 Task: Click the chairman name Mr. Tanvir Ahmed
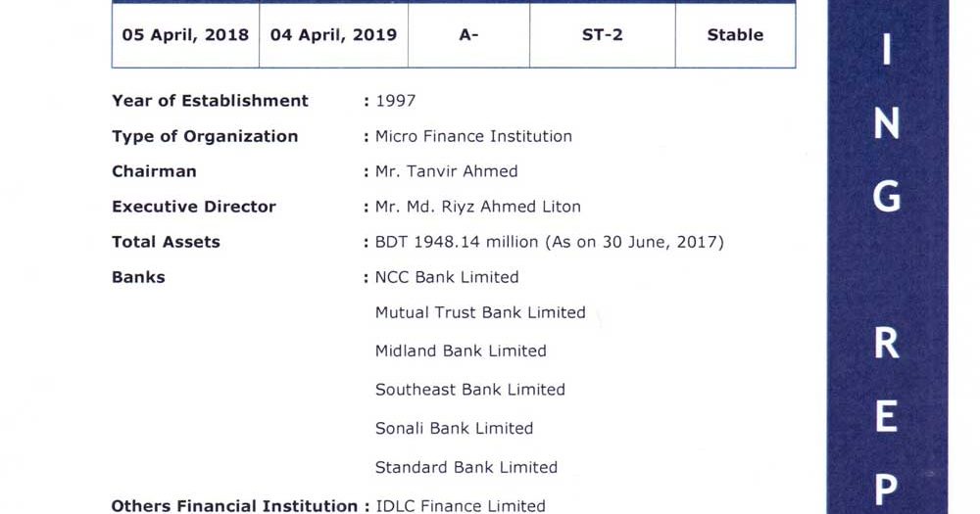click(x=446, y=171)
